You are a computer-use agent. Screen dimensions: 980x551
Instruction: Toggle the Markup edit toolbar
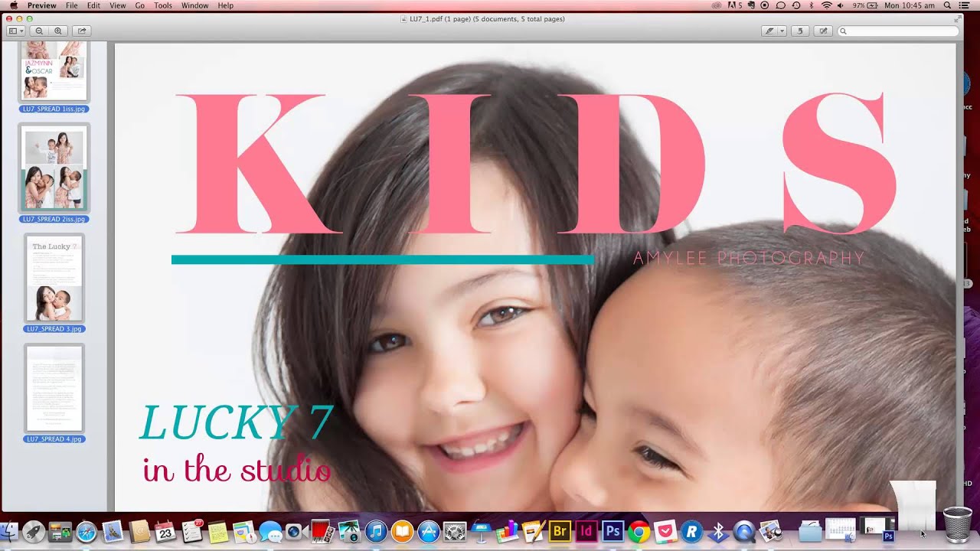click(x=823, y=31)
